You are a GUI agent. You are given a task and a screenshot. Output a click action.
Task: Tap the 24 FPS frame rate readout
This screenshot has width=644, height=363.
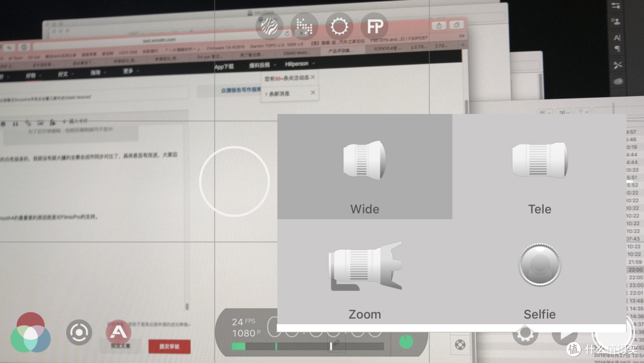pos(243,321)
